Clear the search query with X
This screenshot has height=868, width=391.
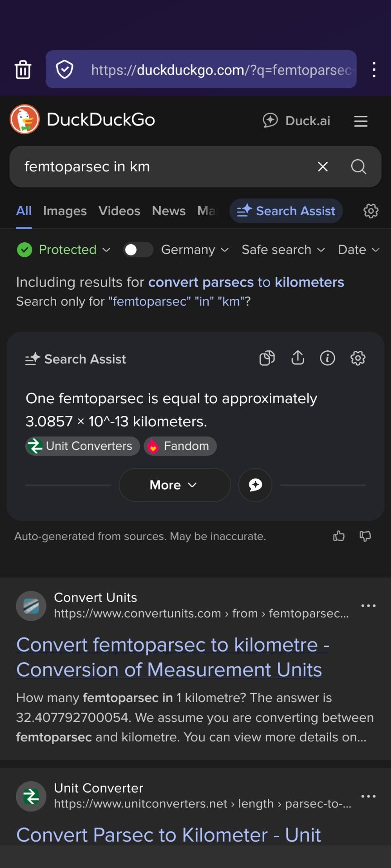[x=323, y=167]
